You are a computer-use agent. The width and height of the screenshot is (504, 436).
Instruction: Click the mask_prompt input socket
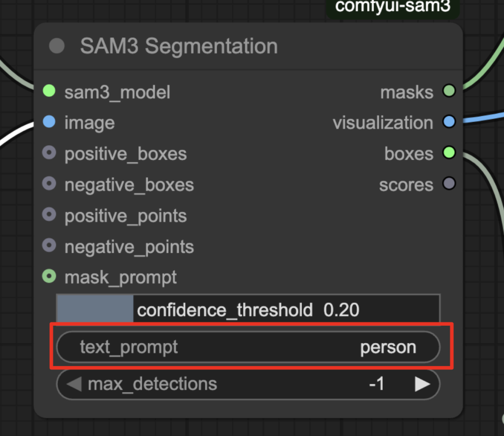(49, 277)
